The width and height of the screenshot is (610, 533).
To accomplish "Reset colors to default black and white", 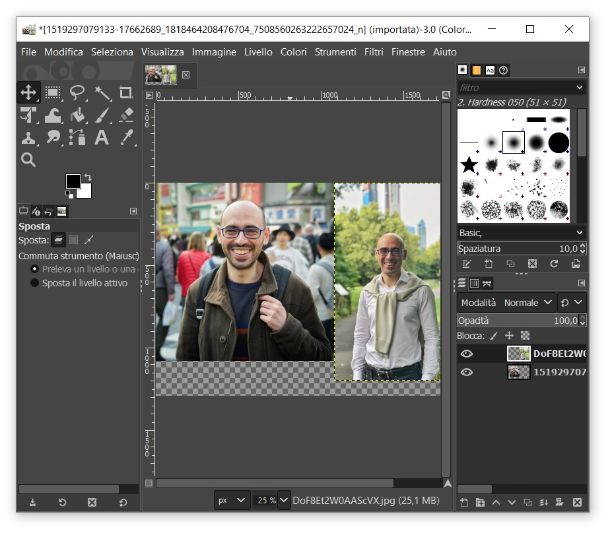I will (68, 194).
